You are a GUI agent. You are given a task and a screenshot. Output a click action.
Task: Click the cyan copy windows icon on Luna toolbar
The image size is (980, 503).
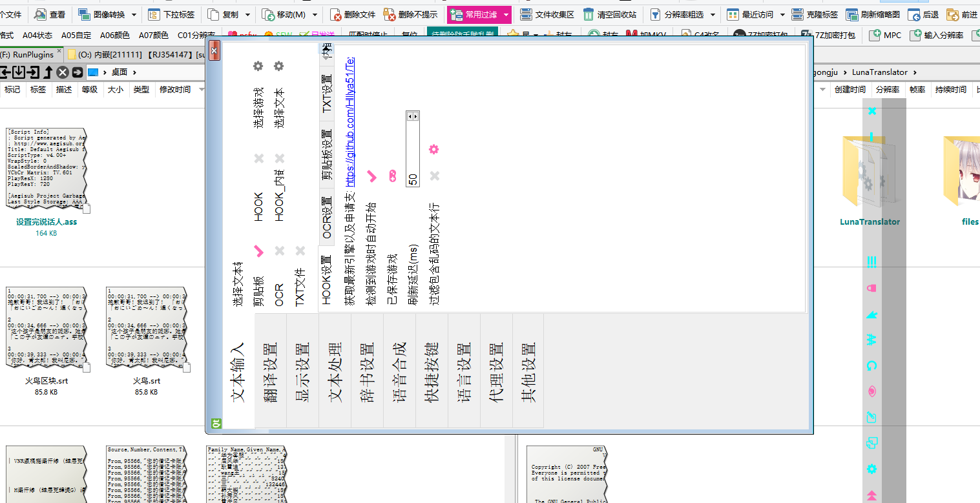(x=871, y=444)
